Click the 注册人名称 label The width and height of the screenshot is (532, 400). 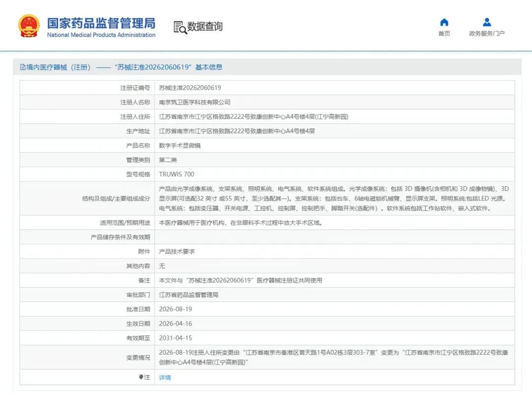pyautogui.click(x=135, y=102)
